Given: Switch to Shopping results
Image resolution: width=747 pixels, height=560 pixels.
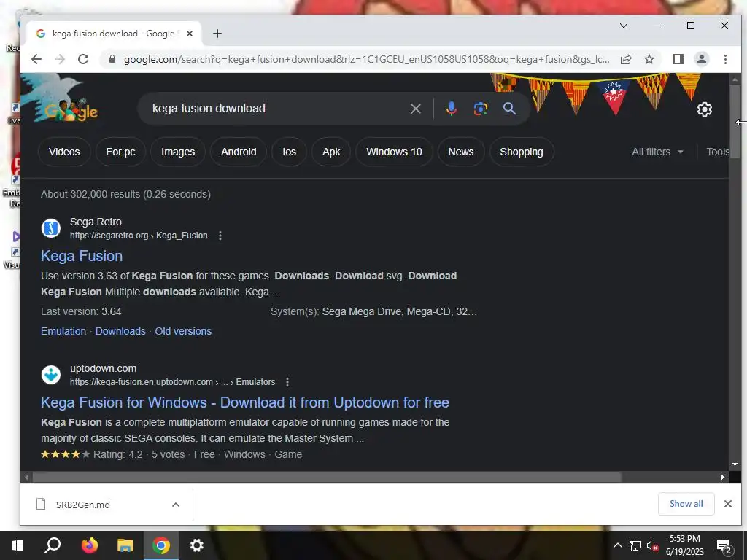Looking at the screenshot, I should point(521,152).
